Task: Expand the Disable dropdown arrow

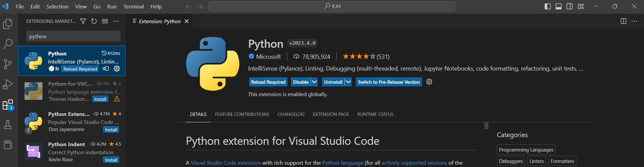Action: [x=314, y=82]
